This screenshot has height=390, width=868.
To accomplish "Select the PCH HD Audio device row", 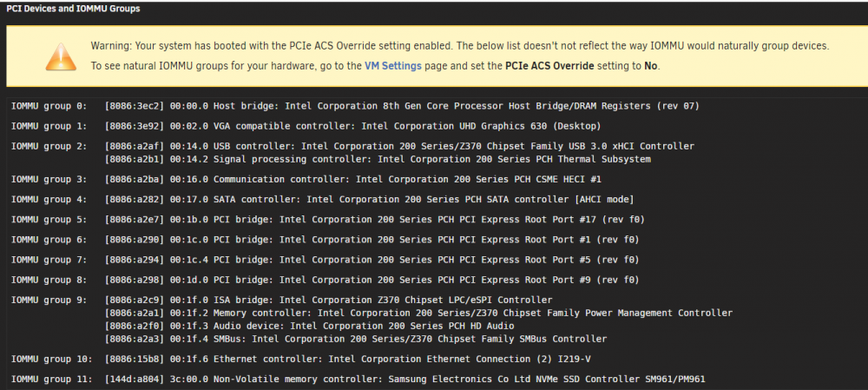I will pos(310,326).
